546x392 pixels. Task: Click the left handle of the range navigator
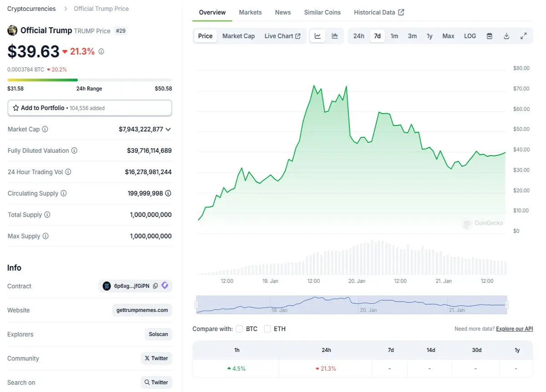click(x=197, y=305)
